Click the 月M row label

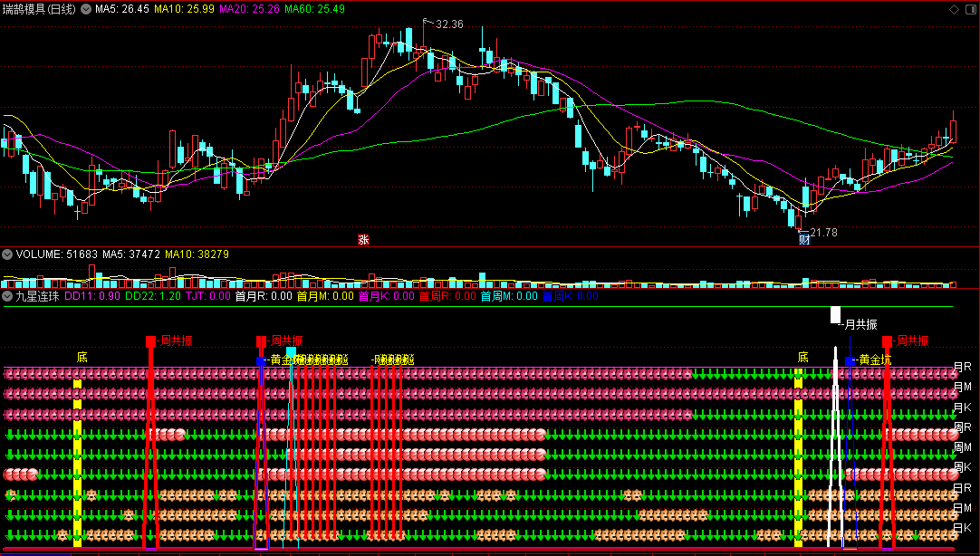(963, 387)
